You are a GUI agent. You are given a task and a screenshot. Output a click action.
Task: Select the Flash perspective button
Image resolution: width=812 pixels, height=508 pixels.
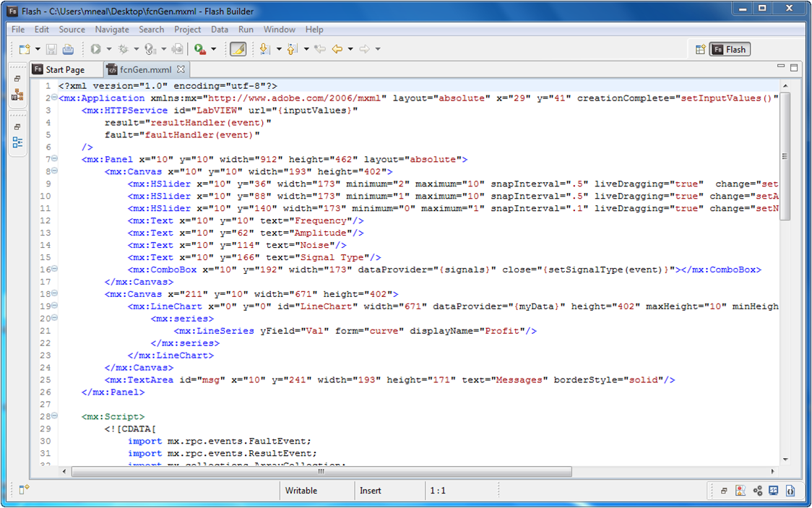pyautogui.click(x=730, y=49)
